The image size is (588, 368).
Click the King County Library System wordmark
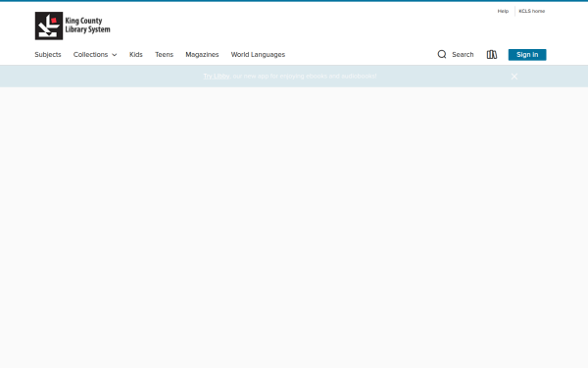tap(88, 26)
